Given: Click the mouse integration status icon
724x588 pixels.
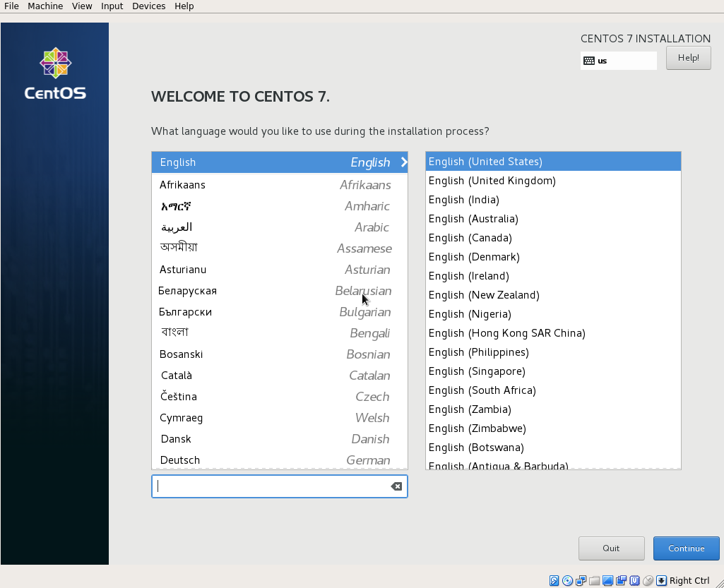Looking at the screenshot, I should 648,580.
